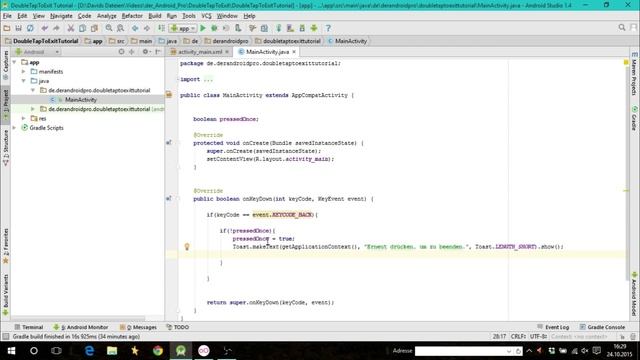Click the Synchronize toolbar icon
This screenshot has width=640, height=360.
pyautogui.click(x=30, y=28)
